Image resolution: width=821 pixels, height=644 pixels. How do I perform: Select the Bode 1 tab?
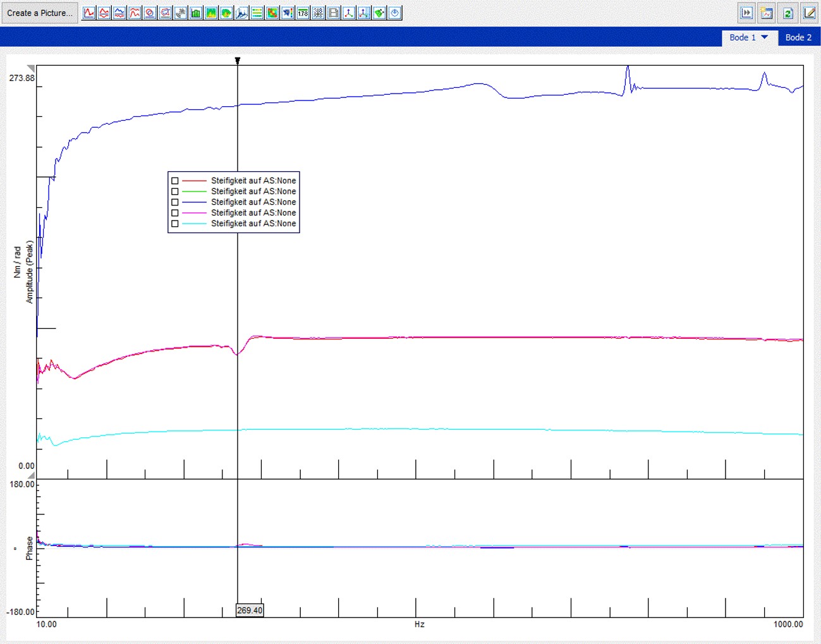point(742,37)
